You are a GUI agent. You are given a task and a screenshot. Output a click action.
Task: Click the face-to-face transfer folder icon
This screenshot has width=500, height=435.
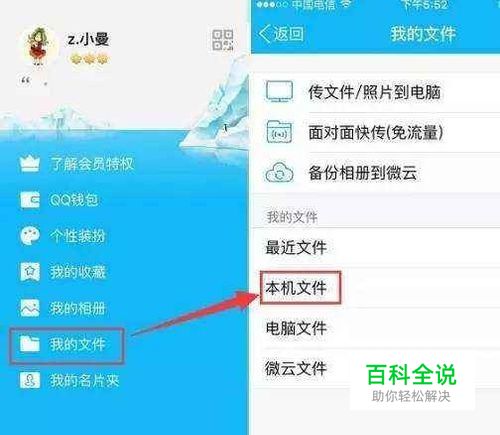coord(279,132)
